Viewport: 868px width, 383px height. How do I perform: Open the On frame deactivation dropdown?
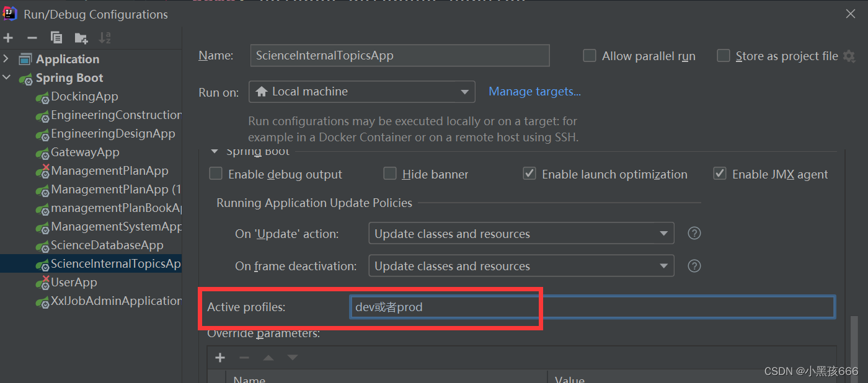(x=521, y=266)
